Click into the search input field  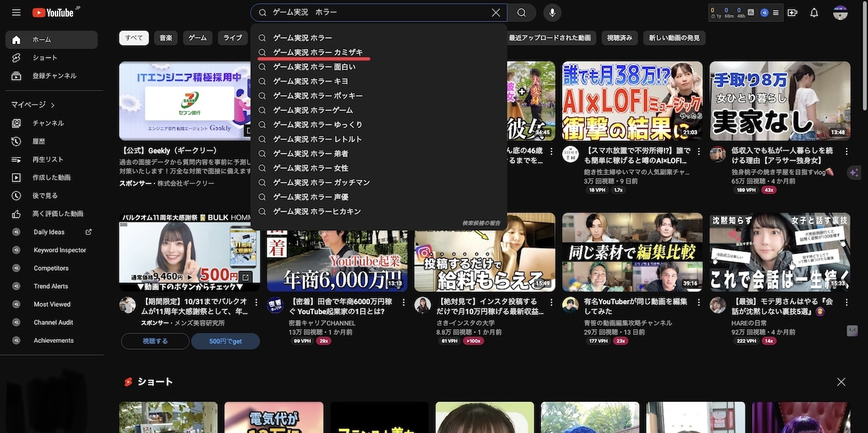[377, 13]
